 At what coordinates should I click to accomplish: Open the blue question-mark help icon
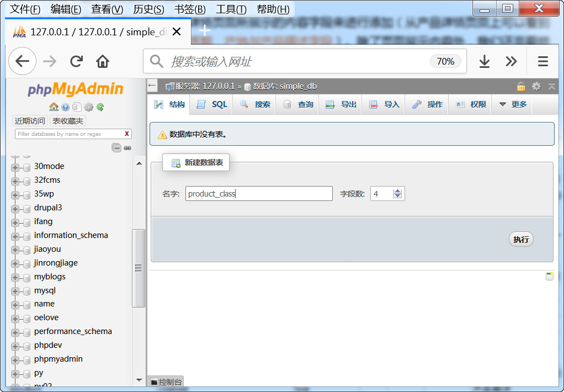[66, 107]
